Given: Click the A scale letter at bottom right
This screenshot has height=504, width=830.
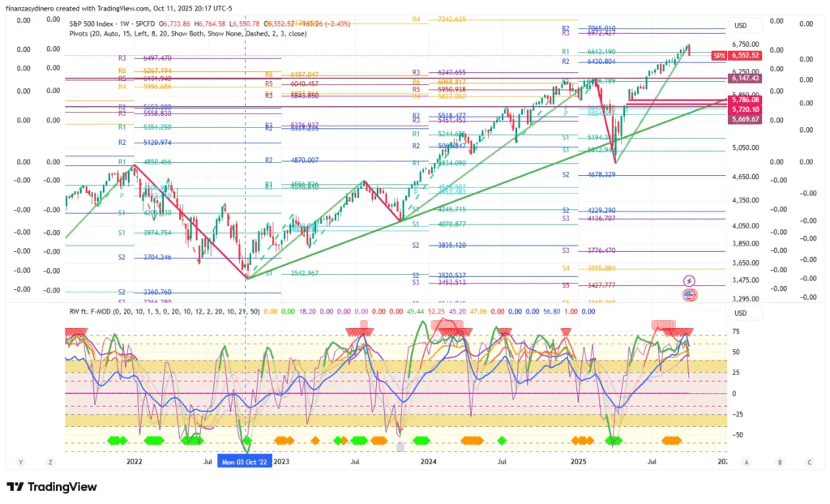Looking at the screenshot, I should tap(746, 462).
